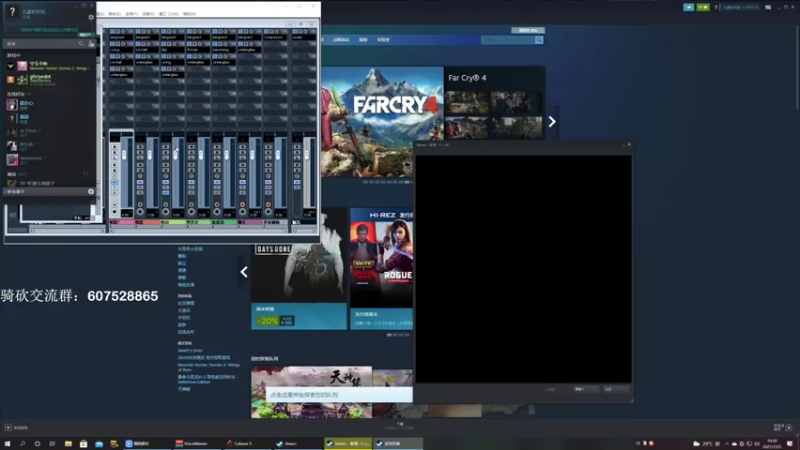Viewport: 800px width, 450px height.
Task: Click the carousel next arrow beside Far Cry 4
Action: tap(552, 121)
